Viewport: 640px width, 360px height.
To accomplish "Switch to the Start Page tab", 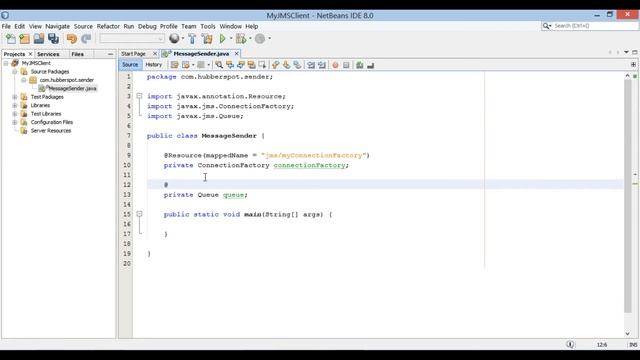I will click(133, 53).
